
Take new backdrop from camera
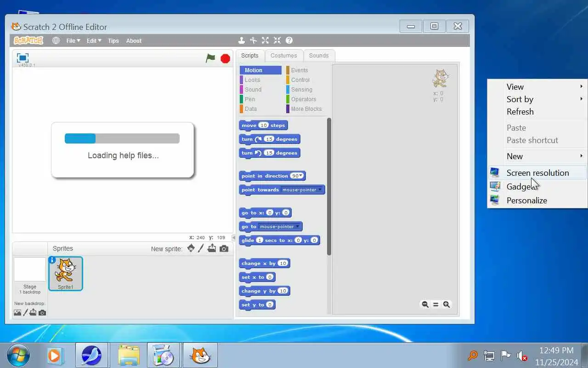[x=42, y=312]
